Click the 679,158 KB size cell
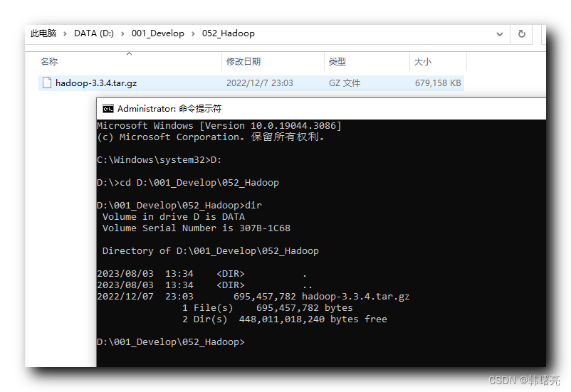571x392 pixels. [438, 83]
